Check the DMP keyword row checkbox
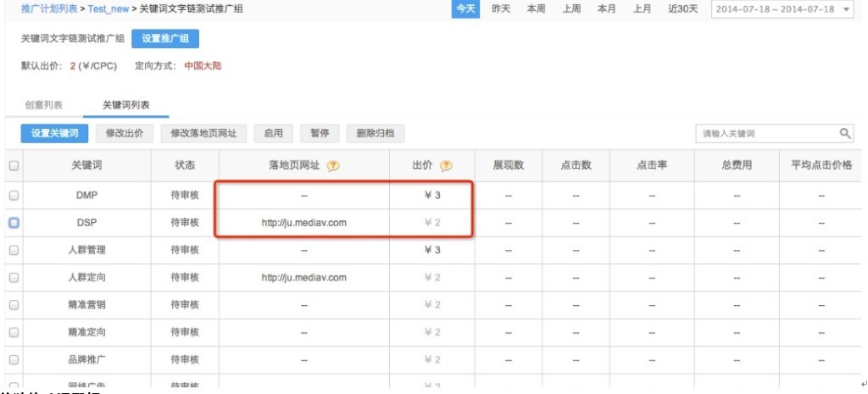 14,195
